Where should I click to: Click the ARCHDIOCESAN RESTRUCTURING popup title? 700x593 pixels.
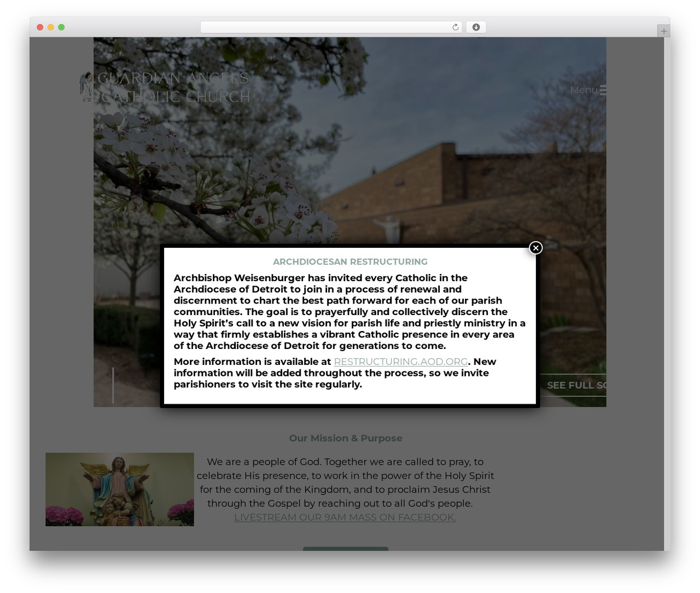(x=350, y=261)
